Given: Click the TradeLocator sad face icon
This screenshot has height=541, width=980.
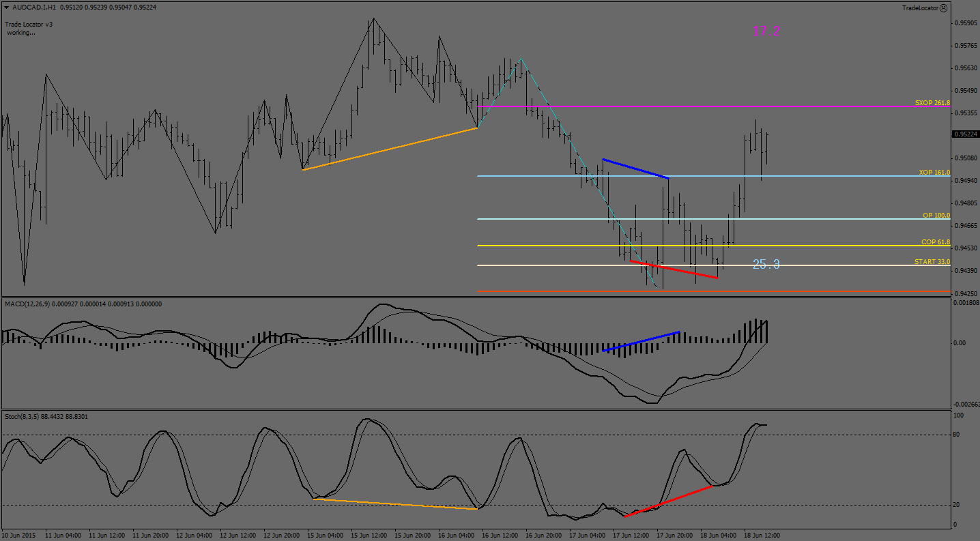Looking at the screenshot, I should click(x=943, y=8).
